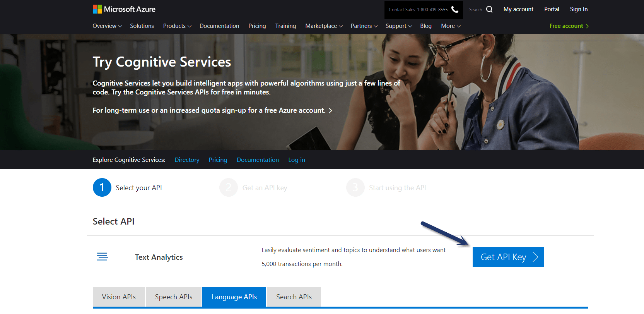Click the Microsoft Azure logo
This screenshot has width=644, height=314.
(x=124, y=9)
